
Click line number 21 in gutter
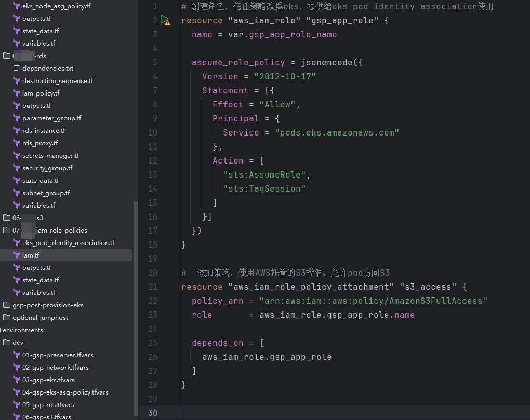point(153,287)
